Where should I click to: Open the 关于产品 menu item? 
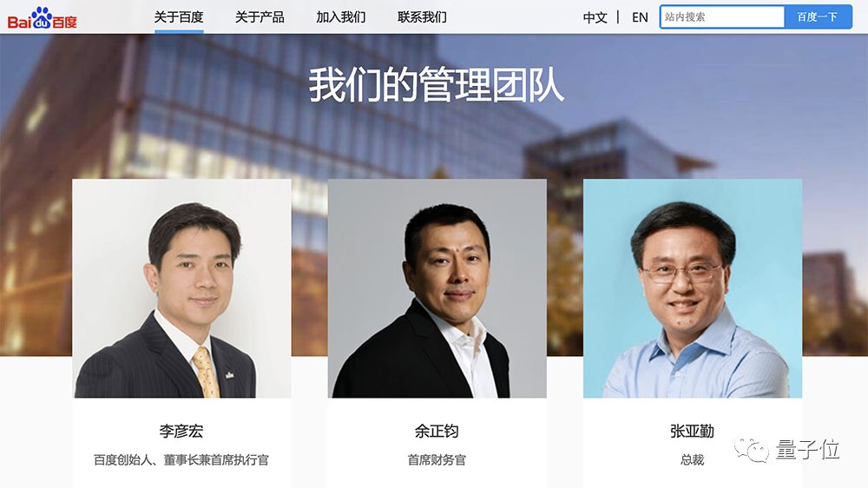260,17
